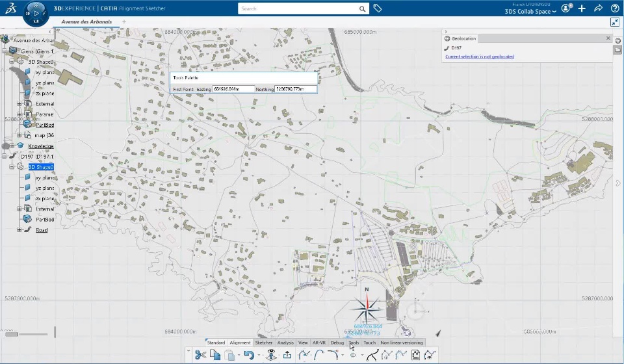This screenshot has height=364, width=624.
Task: Select PartBody under Giens in tree
Action: tap(45, 125)
